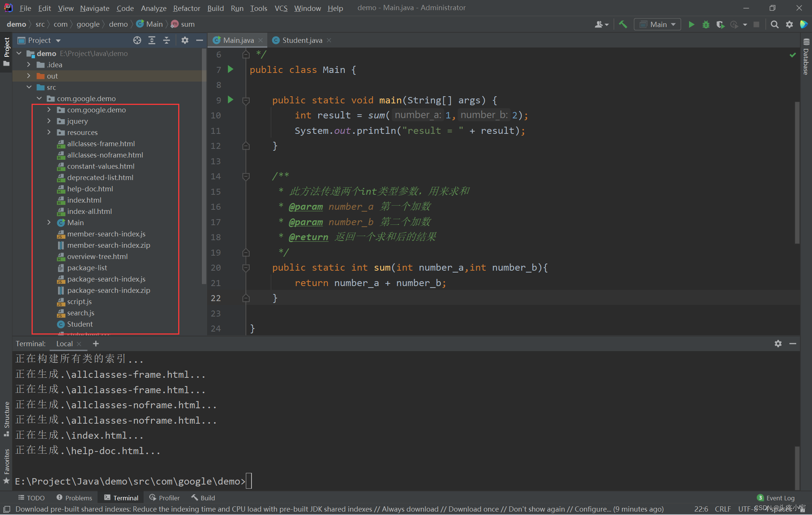Viewport: 812px width, 515px height.
Task: Open the Problems tool window tab
Action: pos(74,498)
